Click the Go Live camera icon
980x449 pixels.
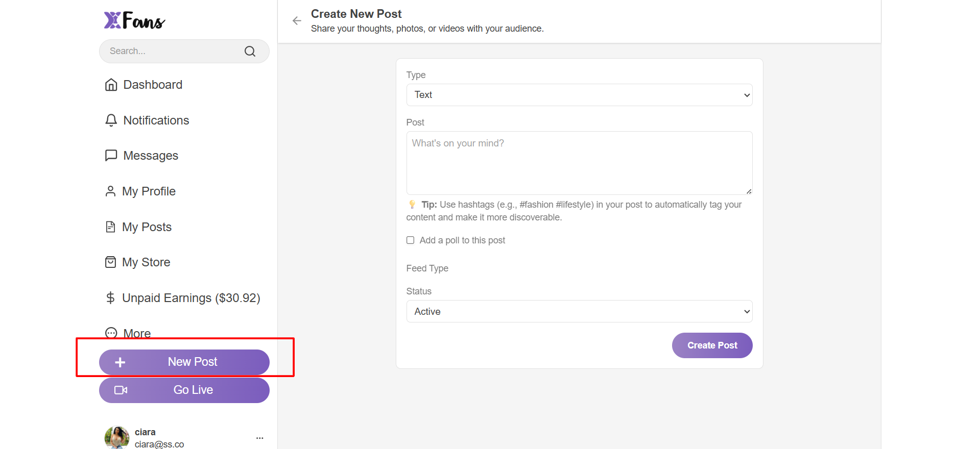coord(121,390)
